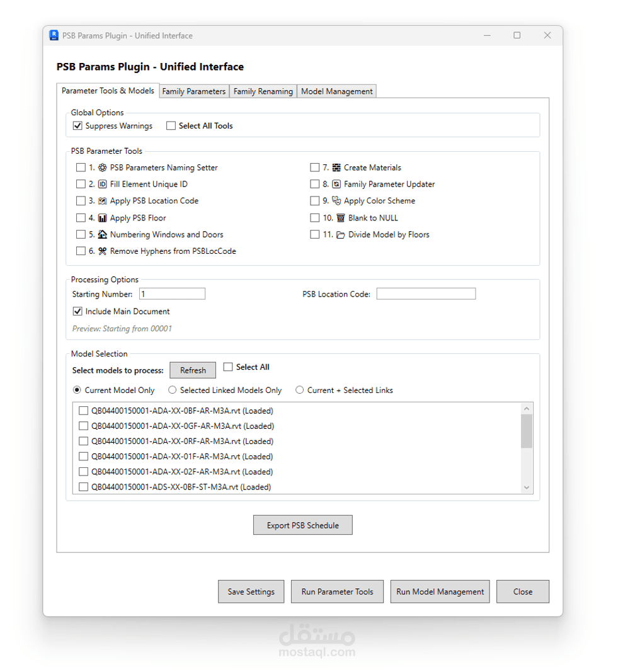
Task: Enable the Select All Tools checkbox
Action: [x=171, y=126]
